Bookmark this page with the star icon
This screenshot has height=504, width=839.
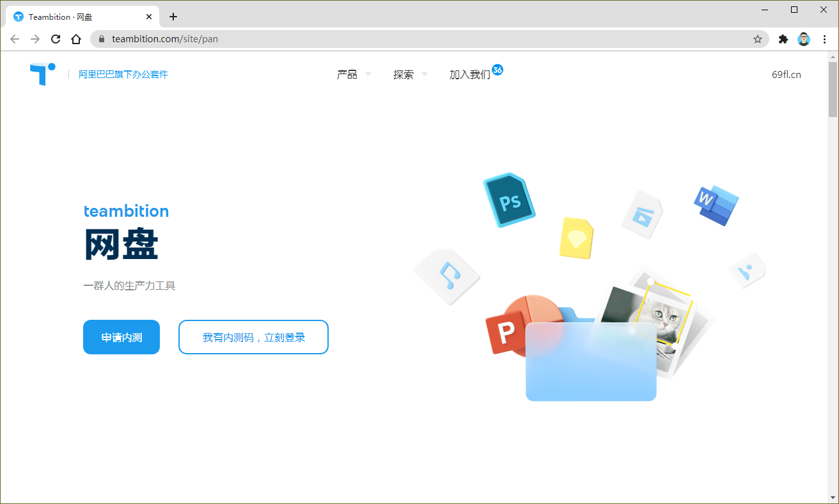[x=758, y=39]
